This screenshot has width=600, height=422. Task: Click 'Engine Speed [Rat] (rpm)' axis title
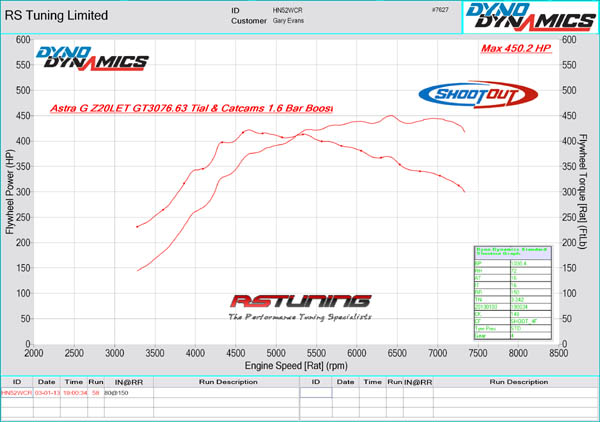(x=296, y=366)
